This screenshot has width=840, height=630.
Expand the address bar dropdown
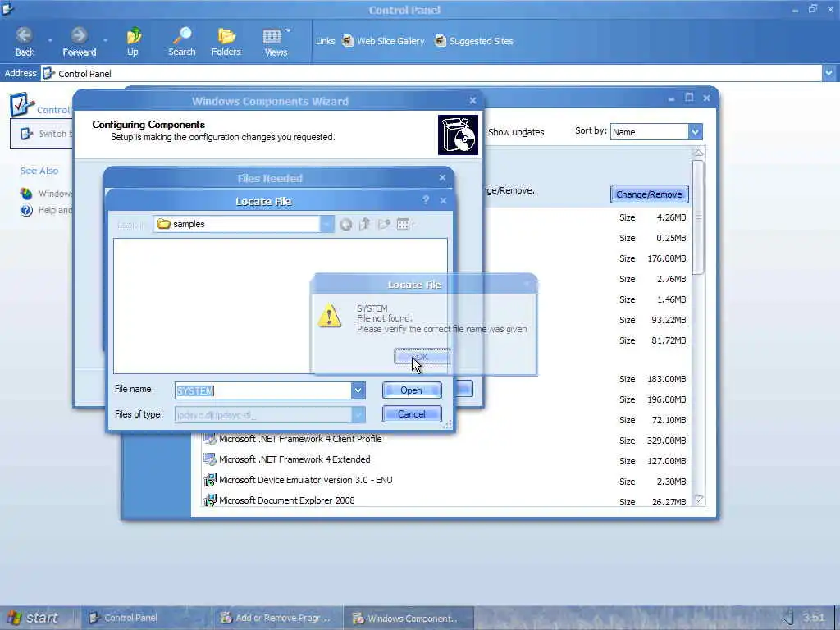[x=829, y=73]
